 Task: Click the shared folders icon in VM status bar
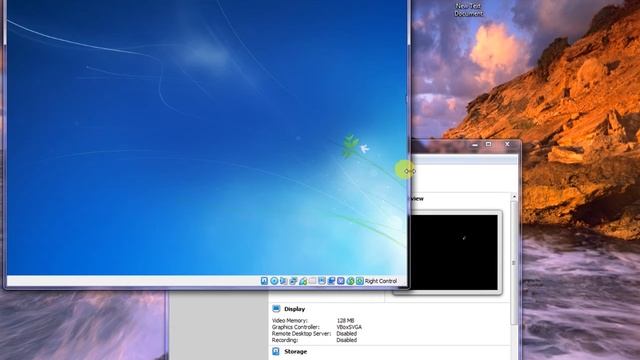click(312, 281)
